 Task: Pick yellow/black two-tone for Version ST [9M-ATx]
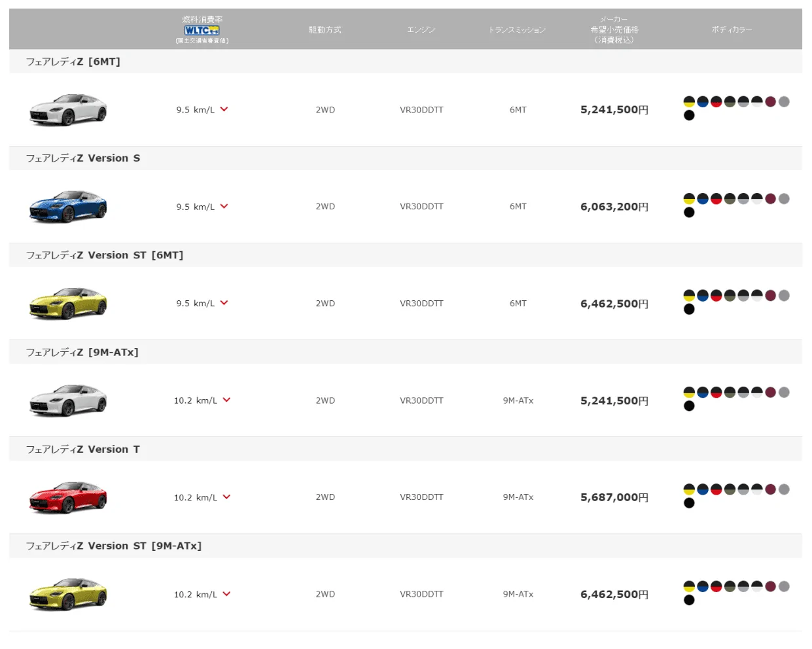[x=689, y=586]
